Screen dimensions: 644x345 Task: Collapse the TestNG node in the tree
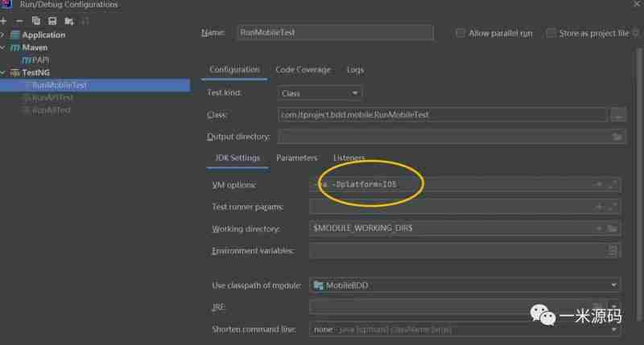(x=2, y=72)
